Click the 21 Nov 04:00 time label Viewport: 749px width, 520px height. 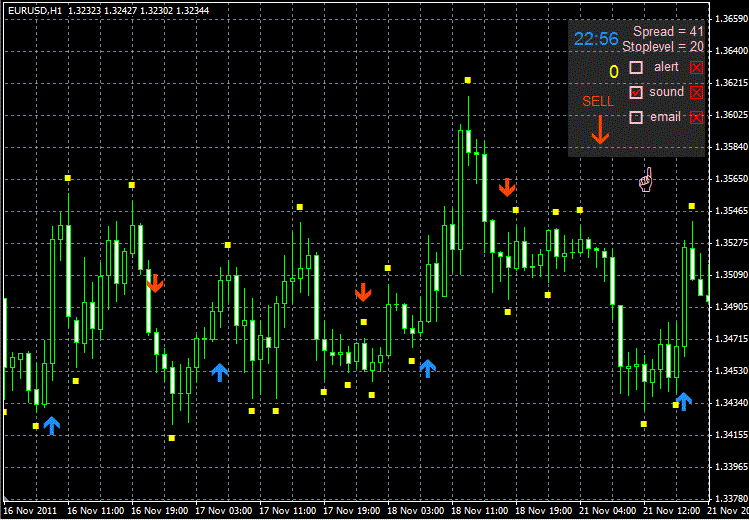click(x=609, y=510)
